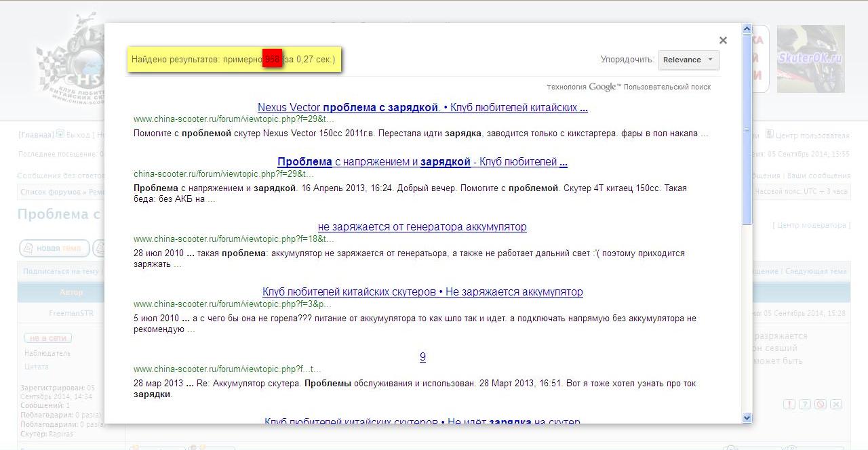Open the 'Проблема с напряжением и зарядкой' result

click(x=422, y=162)
